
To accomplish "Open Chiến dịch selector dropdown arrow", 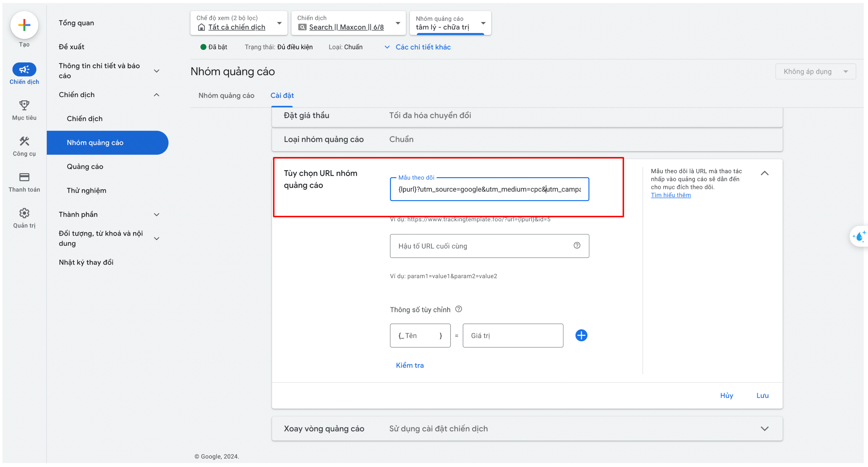I will [x=398, y=23].
